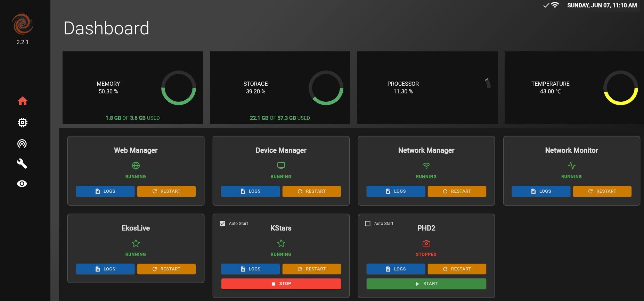
Task: Restart the Network Manager service
Action: (457, 191)
